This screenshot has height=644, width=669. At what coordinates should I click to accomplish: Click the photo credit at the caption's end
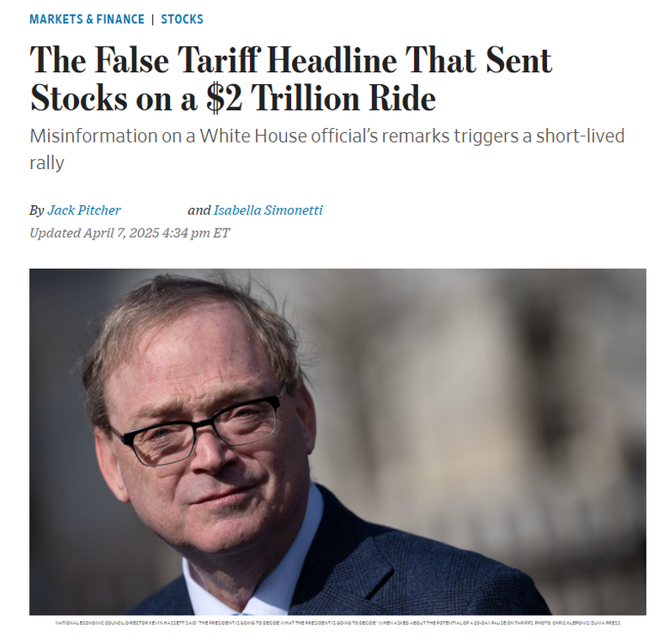coord(584,623)
